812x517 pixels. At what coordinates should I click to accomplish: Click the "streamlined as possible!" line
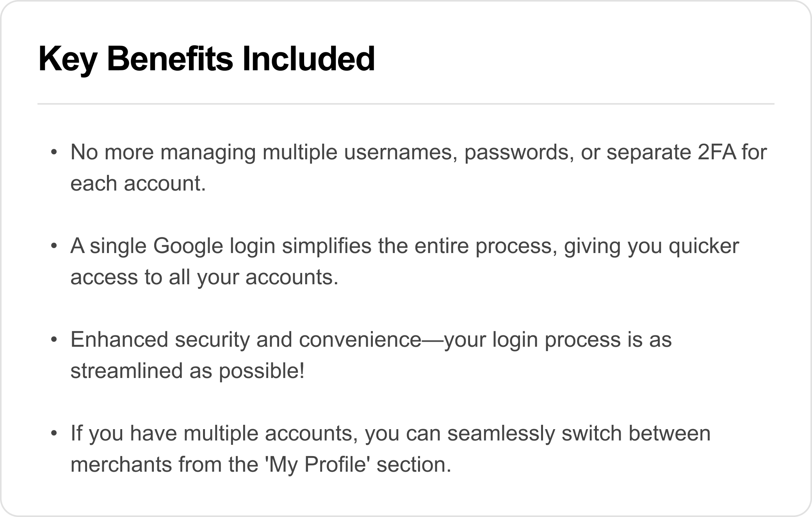point(187,371)
